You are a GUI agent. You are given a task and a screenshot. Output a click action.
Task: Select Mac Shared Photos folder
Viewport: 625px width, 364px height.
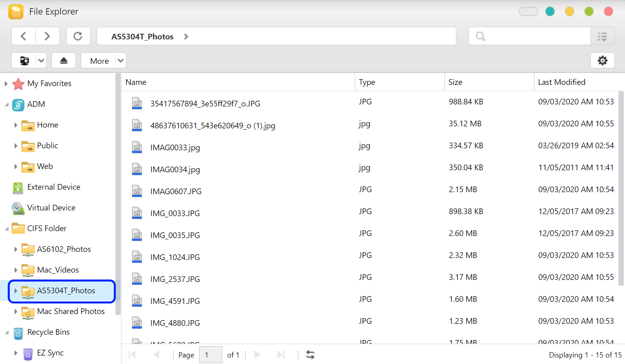point(71,312)
